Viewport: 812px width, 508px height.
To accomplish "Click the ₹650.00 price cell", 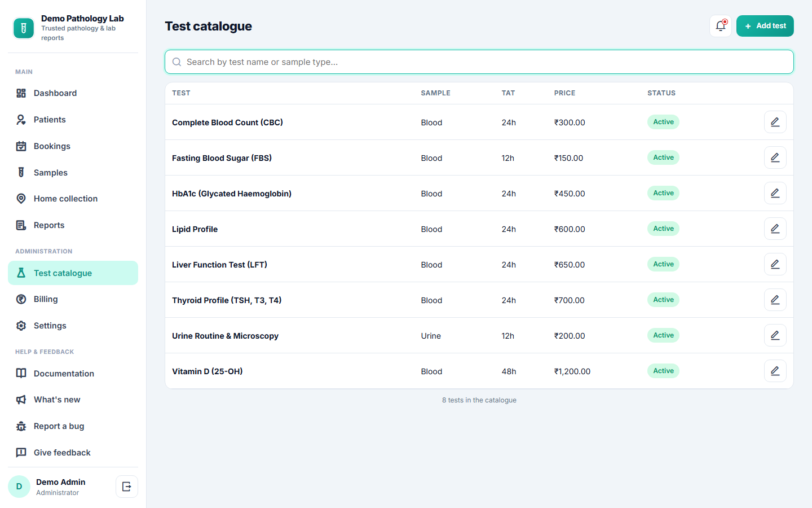I will pyautogui.click(x=570, y=265).
